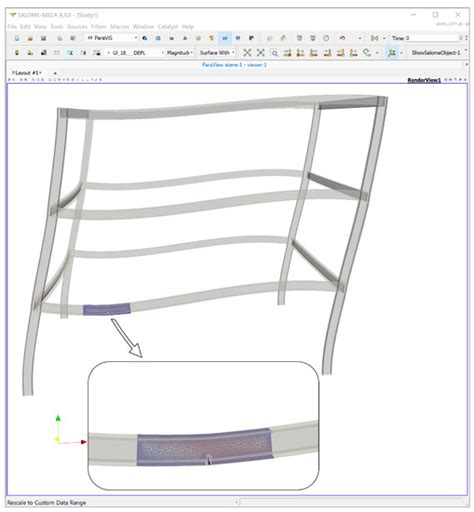Open the File menu
Image resolution: width=474 pixels, height=512 pixels.
[12, 27]
